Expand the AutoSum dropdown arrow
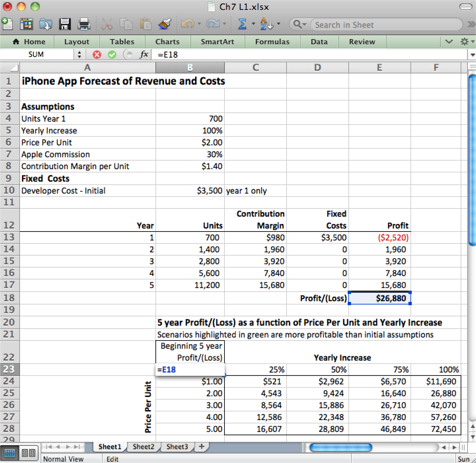The height and width of the screenshot is (463, 476). (x=253, y=24)
